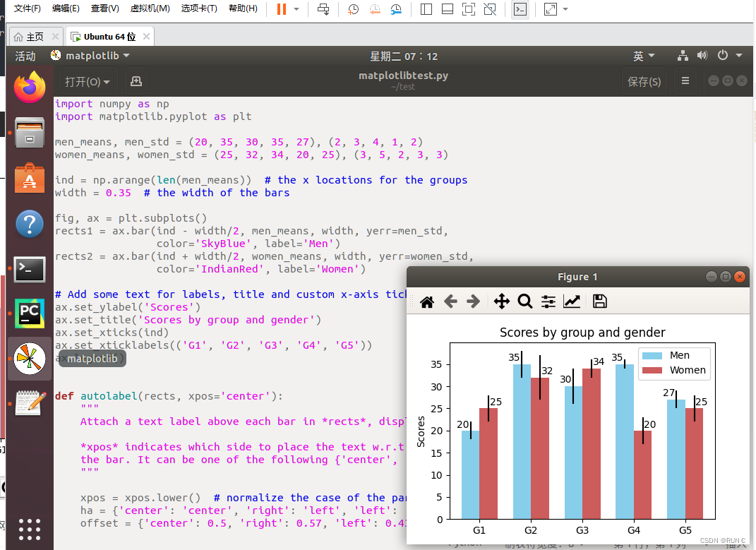Open the subplot configuration tool

(x=548, y=301)
